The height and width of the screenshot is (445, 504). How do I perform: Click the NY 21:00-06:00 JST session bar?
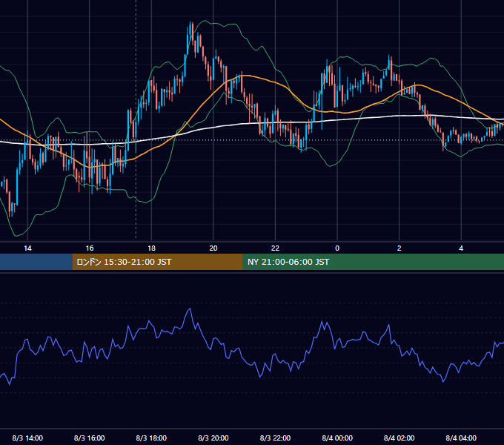pyautogui.click(x=373, y=262)
